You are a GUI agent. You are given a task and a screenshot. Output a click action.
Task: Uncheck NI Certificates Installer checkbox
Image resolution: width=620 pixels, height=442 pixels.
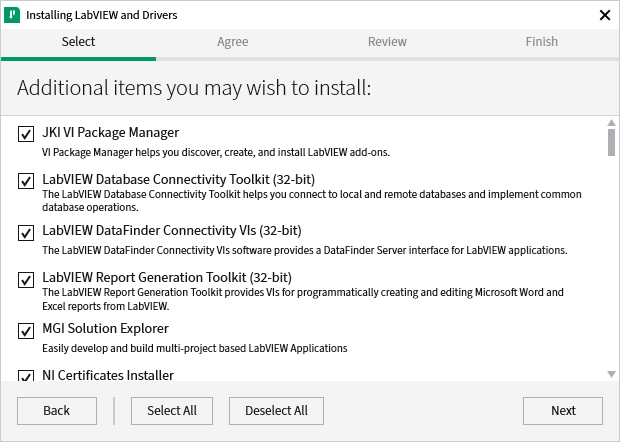(26, 376)
